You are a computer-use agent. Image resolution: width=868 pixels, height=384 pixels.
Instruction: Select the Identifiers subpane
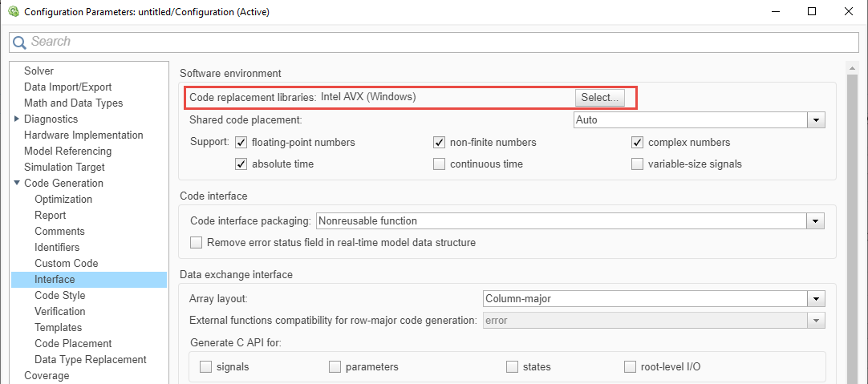coord(56,248)
